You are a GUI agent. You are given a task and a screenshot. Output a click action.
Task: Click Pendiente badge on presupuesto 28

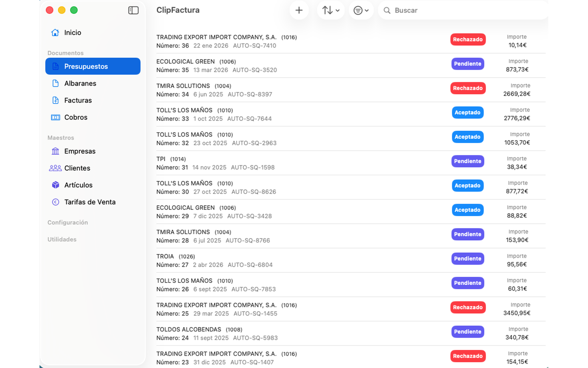pos(468,234)
